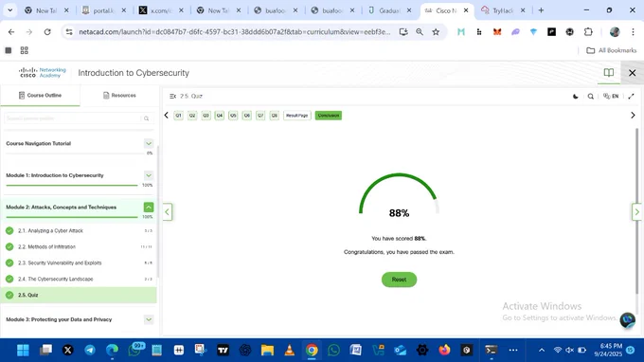Open tab groups grid icon in bookmarks bar
The image size is (644, 362).
(25, 50)
